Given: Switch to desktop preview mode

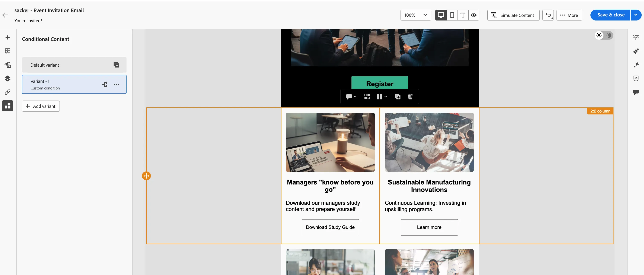Looking at the screenshot, I should click(441, 15).
